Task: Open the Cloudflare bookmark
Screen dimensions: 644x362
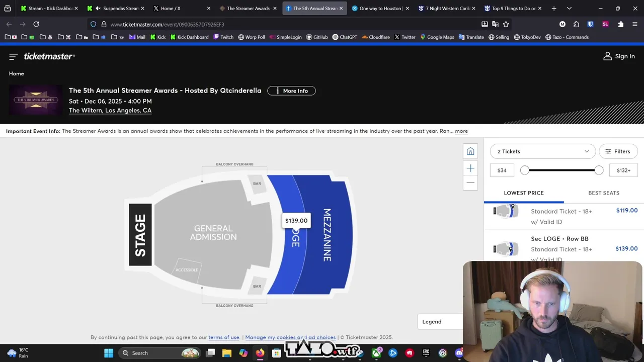Action: point(376,37)
